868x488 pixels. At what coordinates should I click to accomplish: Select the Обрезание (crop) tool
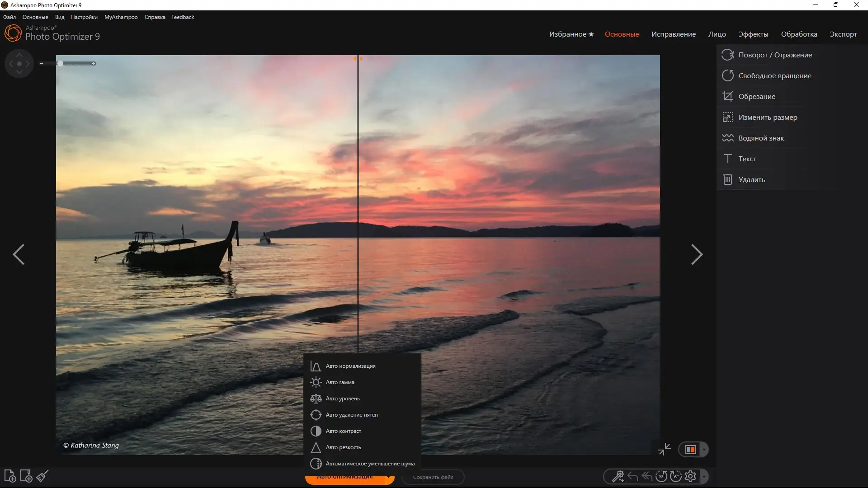(x=757, y=96)
